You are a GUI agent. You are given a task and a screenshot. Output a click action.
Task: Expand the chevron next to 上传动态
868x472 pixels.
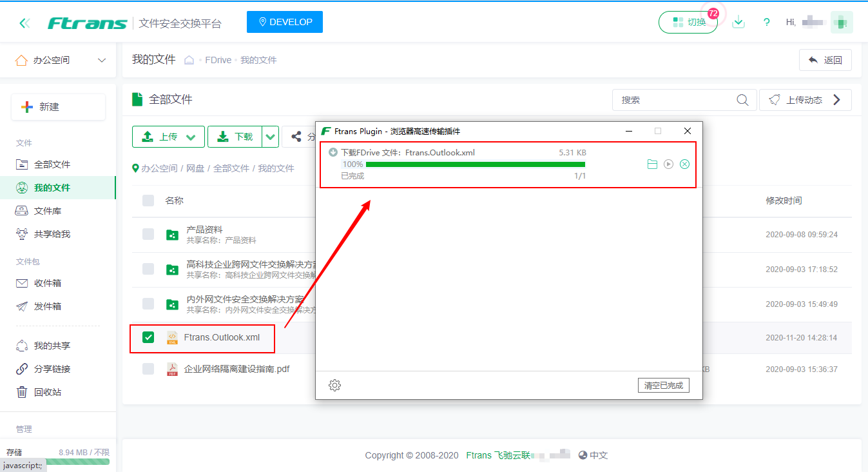tap(837, 100)
